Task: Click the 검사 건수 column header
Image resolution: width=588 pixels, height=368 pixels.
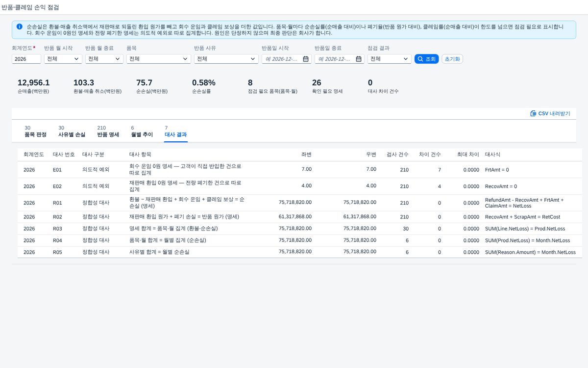Action: click(397, 154)
